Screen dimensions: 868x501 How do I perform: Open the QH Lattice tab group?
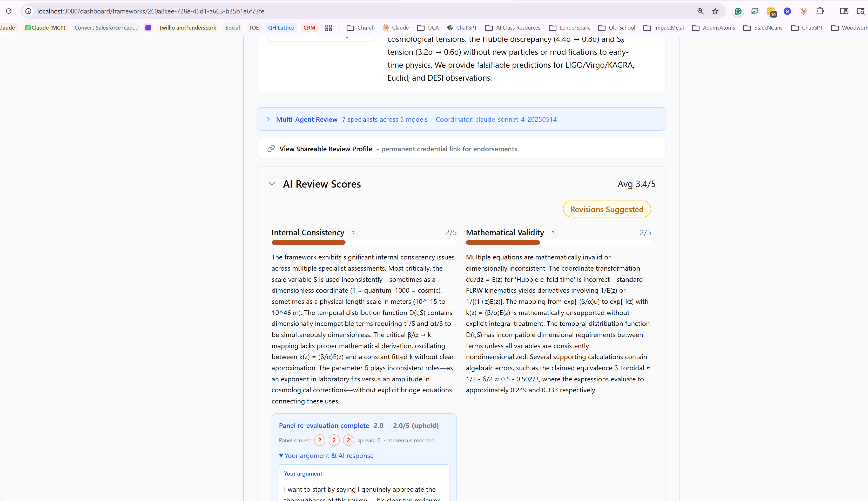[281, 28]
